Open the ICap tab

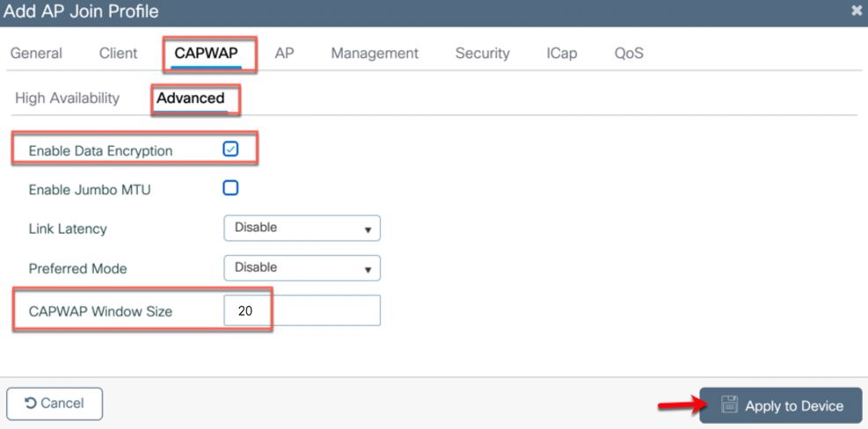coord(561,54)
